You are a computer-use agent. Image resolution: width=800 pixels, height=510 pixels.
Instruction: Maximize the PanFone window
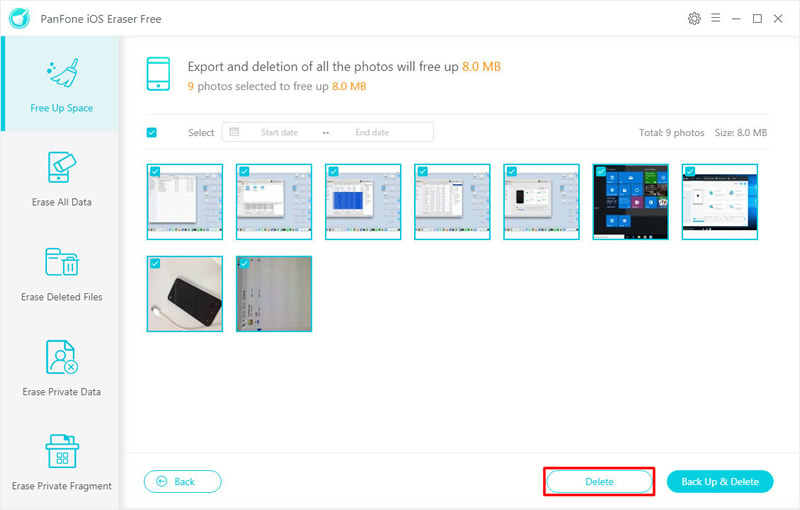[757, 19]
